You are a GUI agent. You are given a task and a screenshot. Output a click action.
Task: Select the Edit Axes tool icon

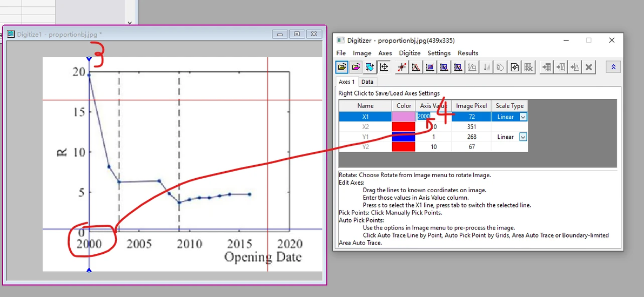(x=384, y=66)
